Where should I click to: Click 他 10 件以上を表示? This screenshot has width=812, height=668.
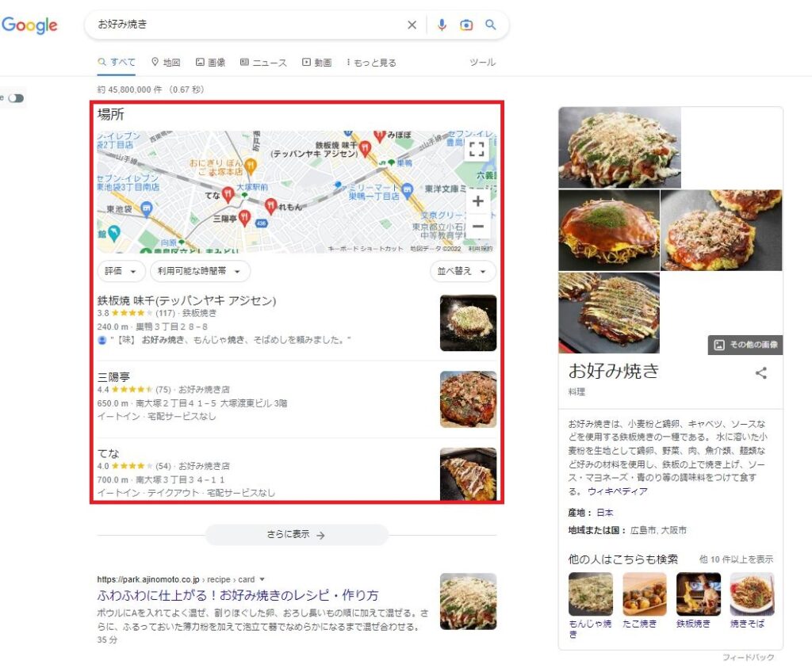click(736, 559)
